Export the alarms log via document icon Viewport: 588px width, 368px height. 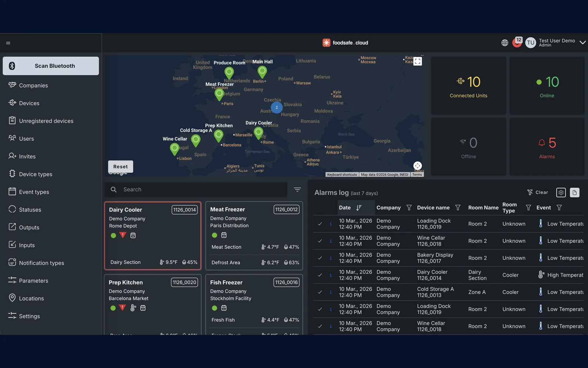(575, 192)
